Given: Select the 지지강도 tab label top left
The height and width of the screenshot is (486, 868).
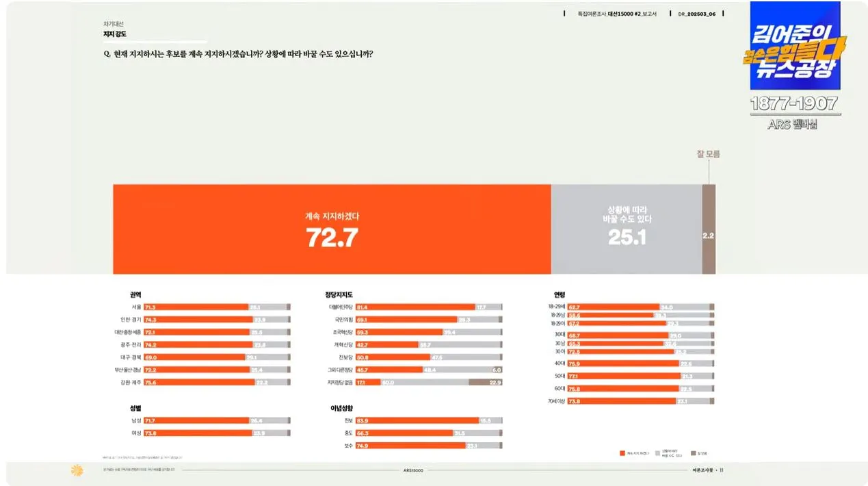Looking at the screenshot, I should coord(114,33).
